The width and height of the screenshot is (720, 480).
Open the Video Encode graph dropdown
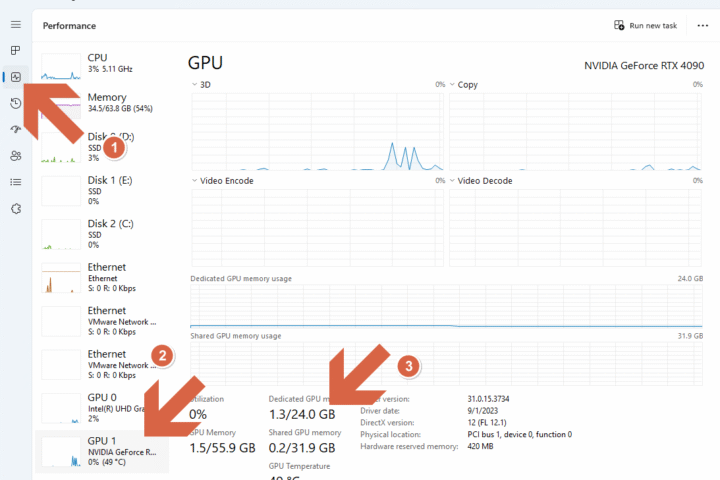pos(195,181)
